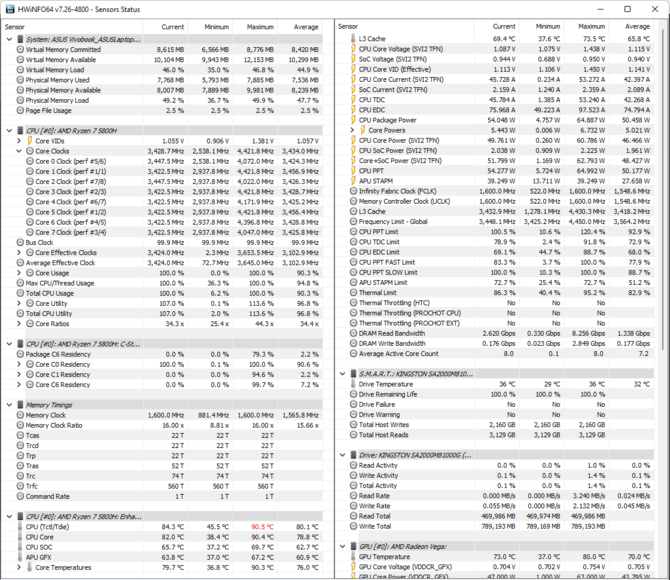Expand the Core Powers row
Screen dimensions: 670x580
click(352, 130)
